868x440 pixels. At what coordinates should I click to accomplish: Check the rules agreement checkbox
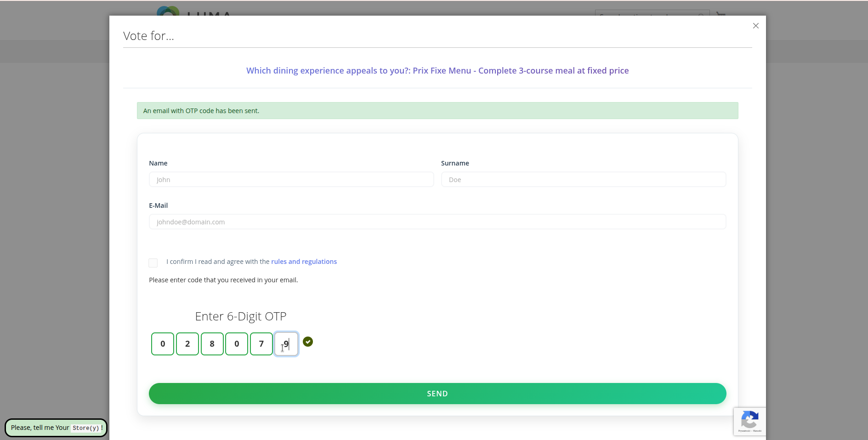coord(153,263)
